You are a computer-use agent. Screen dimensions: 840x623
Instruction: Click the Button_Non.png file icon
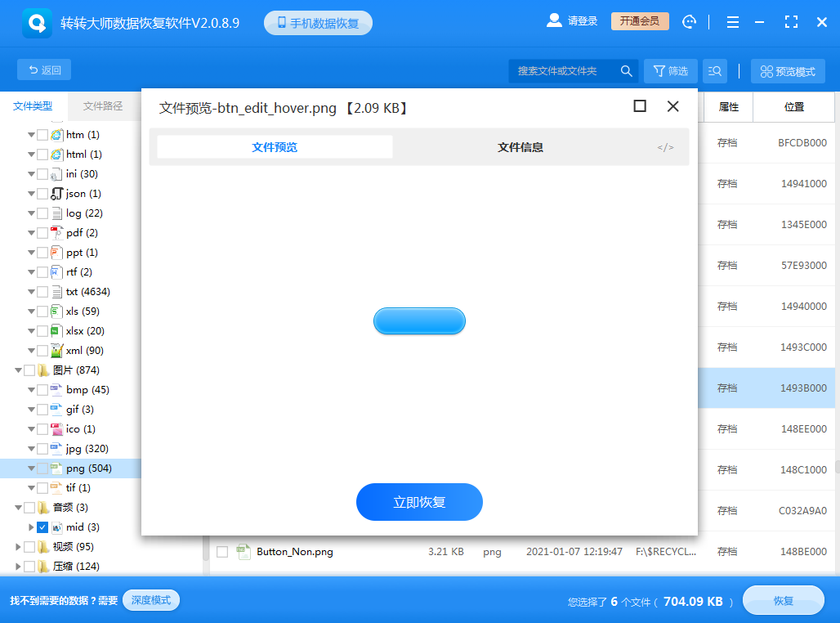(243, 552)
